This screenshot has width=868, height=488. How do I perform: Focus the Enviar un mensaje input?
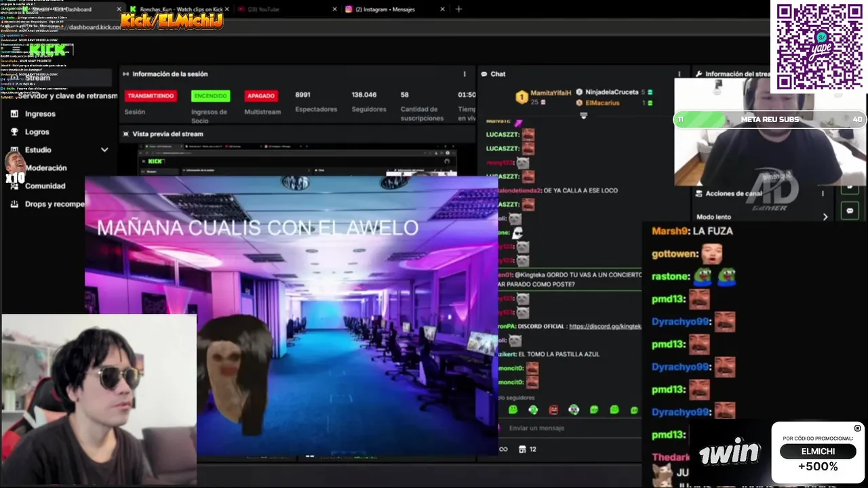(x=570, y=428)
